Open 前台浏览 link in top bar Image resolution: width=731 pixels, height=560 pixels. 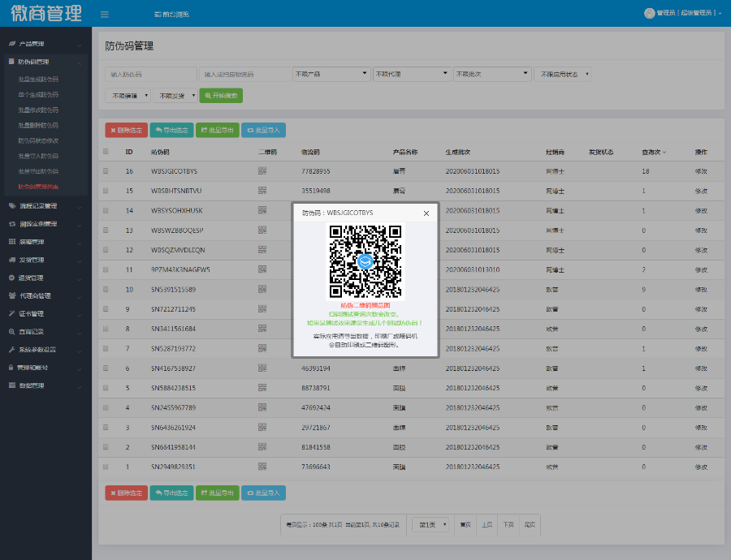[x=171, y=15]
